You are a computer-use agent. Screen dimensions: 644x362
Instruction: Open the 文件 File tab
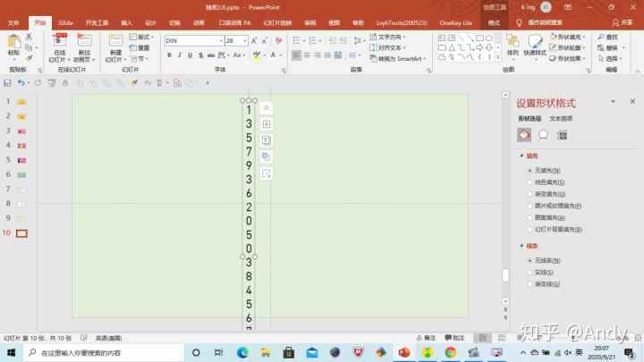13,23
